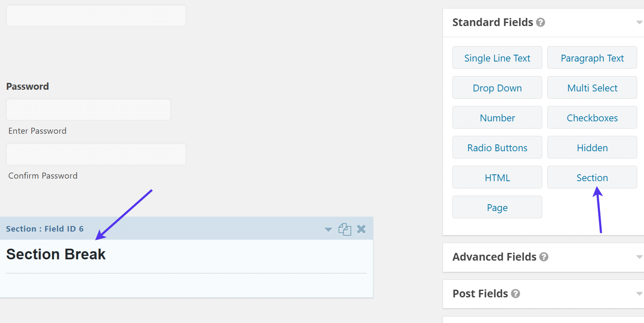Click the Standard Fields help icon

pyautogui.click(x=540, y=22)
